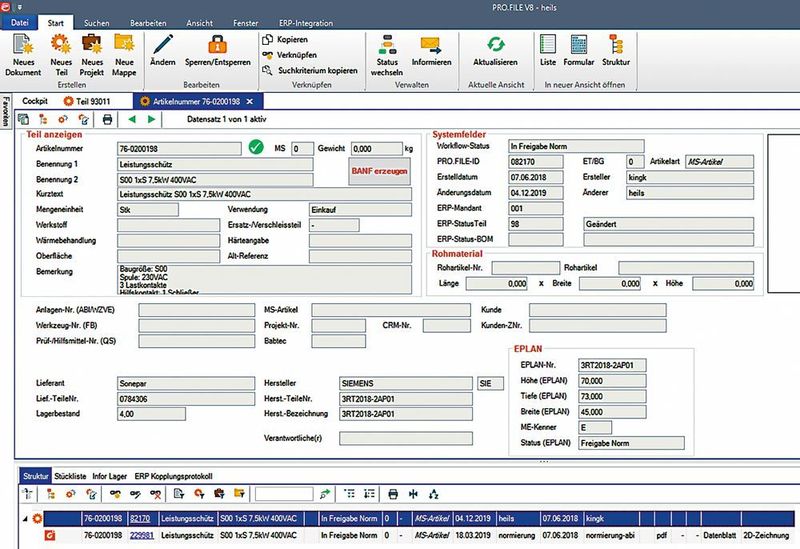This screenshot has width=800, height=549.
Task: Open the Cockpit tab
Action: coord(35,101)
